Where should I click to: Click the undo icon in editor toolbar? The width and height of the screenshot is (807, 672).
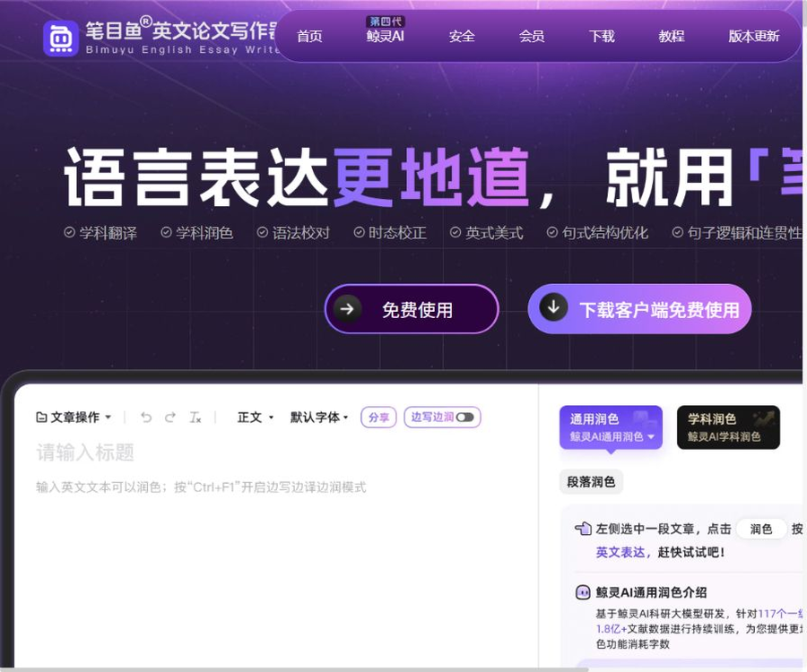point(146,417)
